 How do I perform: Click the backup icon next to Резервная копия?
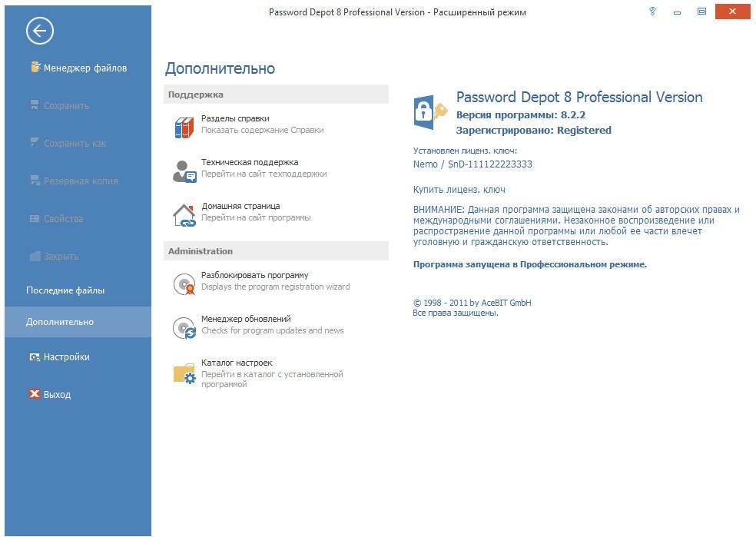coord(35,181)
